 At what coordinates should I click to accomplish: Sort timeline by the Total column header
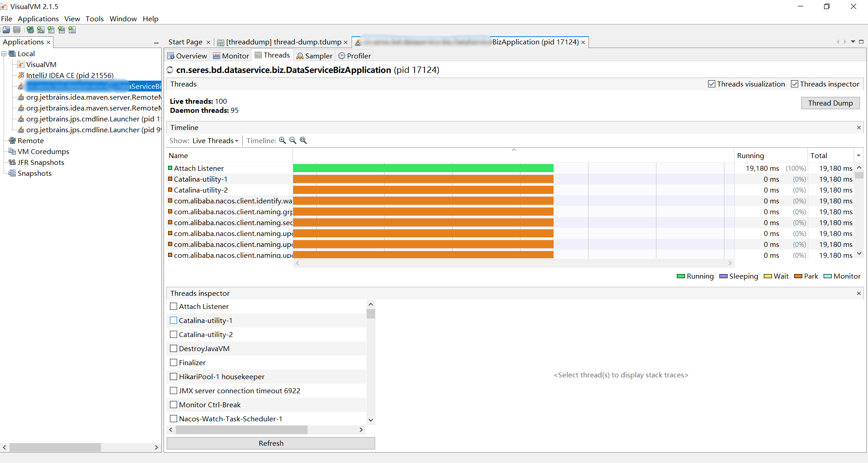tap(830, 155)
